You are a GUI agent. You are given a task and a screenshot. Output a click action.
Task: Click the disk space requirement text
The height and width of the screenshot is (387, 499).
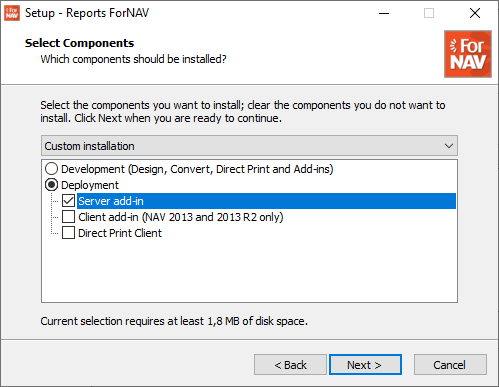174,321
